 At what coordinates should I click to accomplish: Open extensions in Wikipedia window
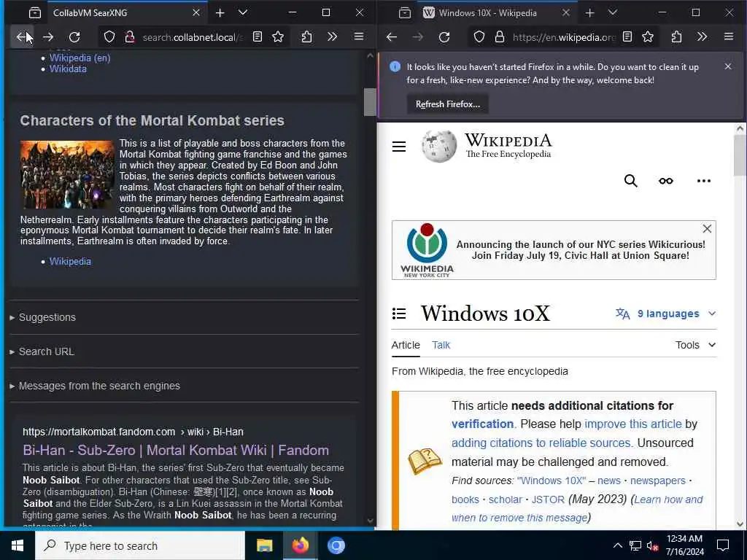pyautogui.click(x=676, y=36)
